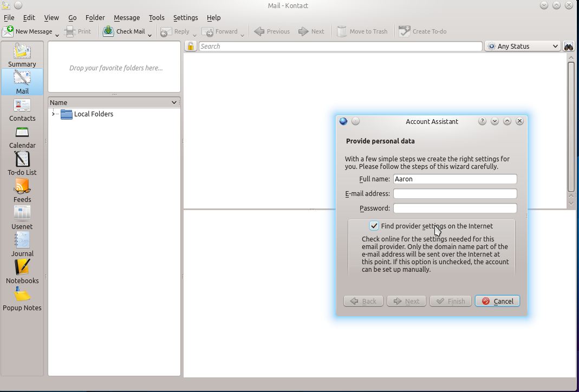The height and width of the screenshot is (392, 579).
Task: Open the Journal component
Action: pyautogui.click(x=22, y=244)
